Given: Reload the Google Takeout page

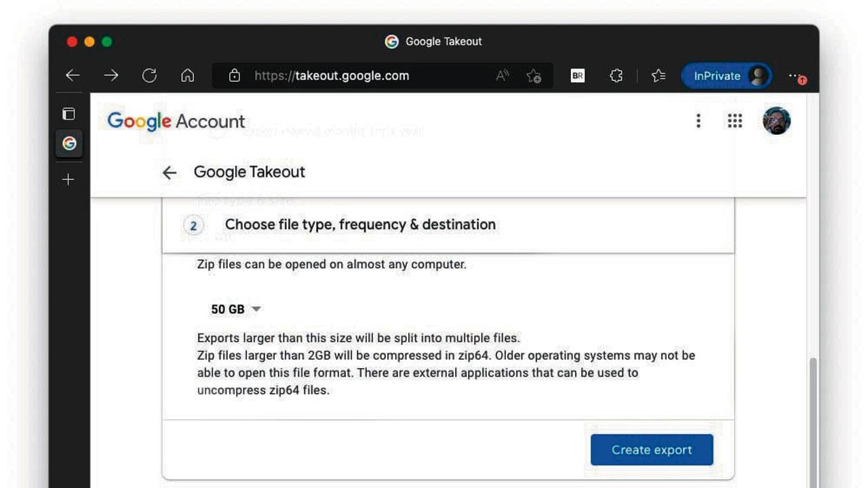Looking at the screenshot, I should (x=149, y=76).
